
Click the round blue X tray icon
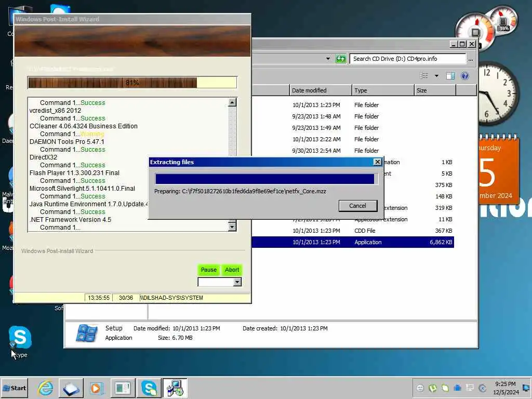[x=483, y=388]
